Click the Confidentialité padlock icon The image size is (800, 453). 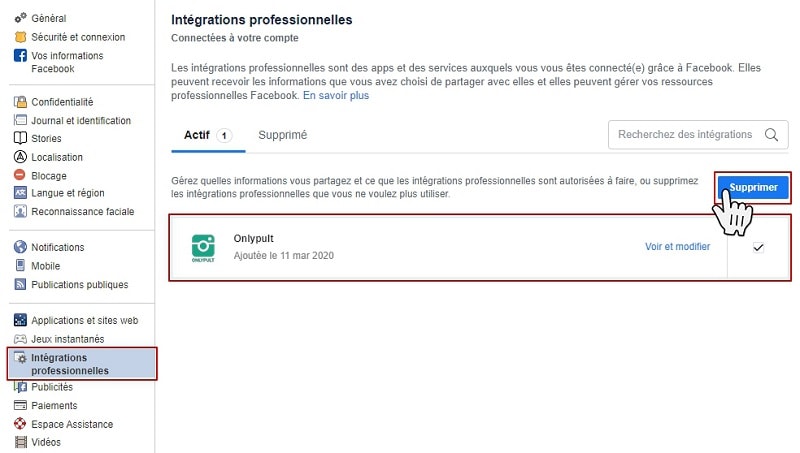point(20,102)
